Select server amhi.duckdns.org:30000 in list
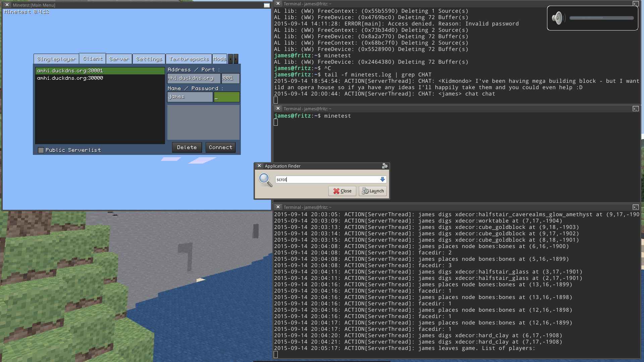The width and height of the screenshot is (644, 362). click(100, 78)
